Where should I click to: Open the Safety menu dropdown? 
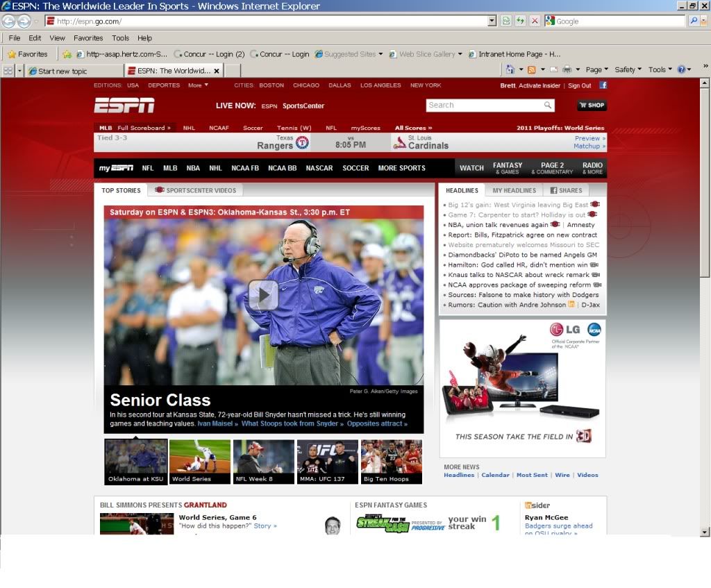tap(628, 69)
